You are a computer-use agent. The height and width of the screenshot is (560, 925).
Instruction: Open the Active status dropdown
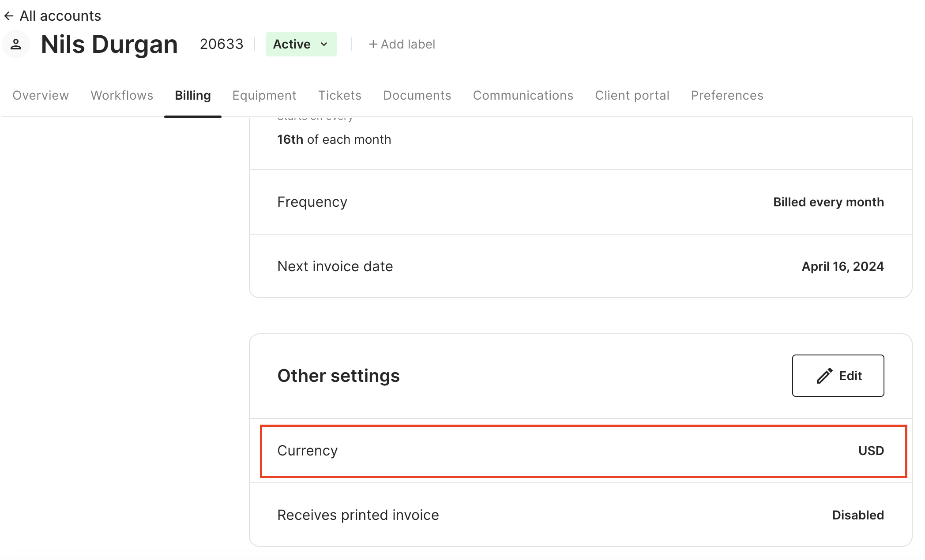pos(301,44)
